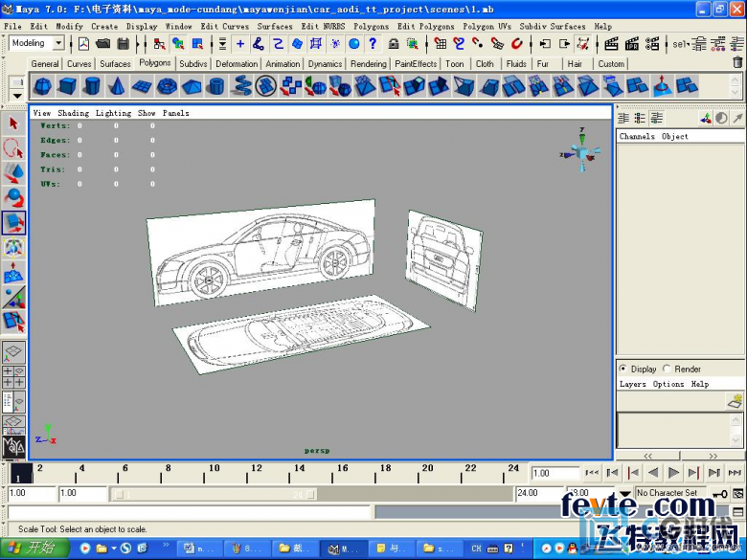Click the playback end time field 24.00
This screenshot has height=560, width=747.
539,493
